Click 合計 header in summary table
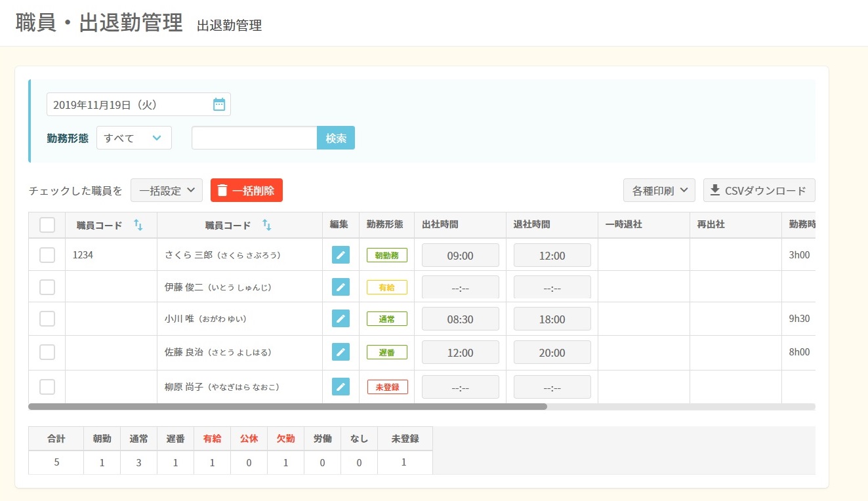The image size is (868, 501). 56,439
